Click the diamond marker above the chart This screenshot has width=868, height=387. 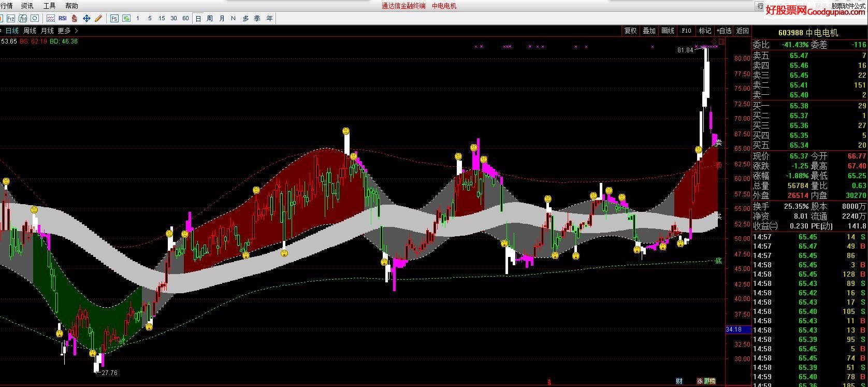714,41
